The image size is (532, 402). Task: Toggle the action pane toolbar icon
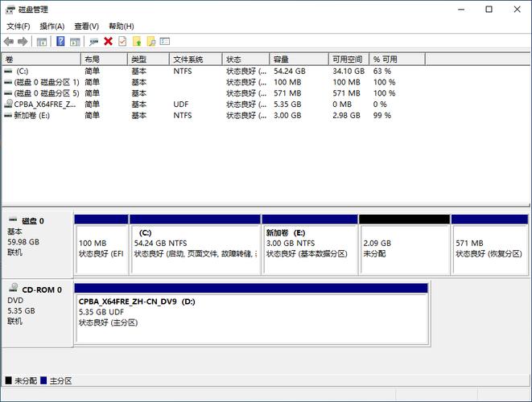(75, 42)
